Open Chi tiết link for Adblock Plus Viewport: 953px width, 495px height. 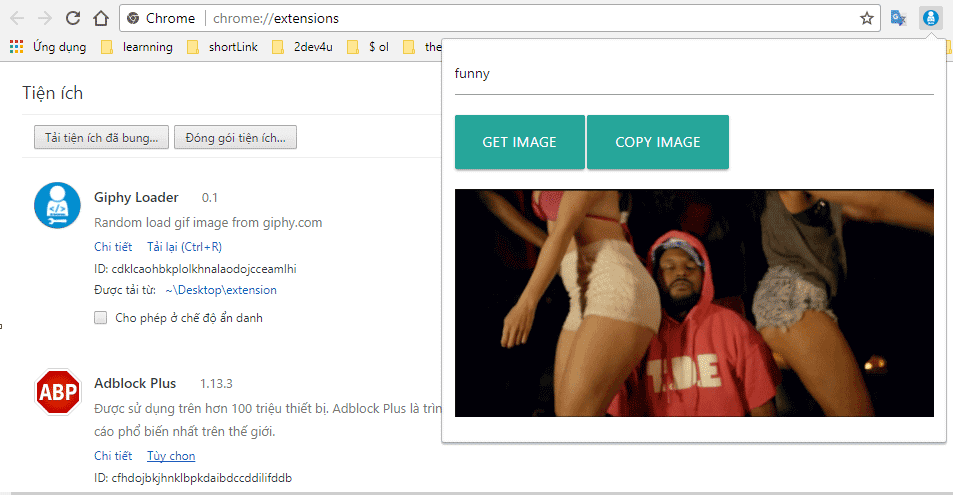[113, 456]
